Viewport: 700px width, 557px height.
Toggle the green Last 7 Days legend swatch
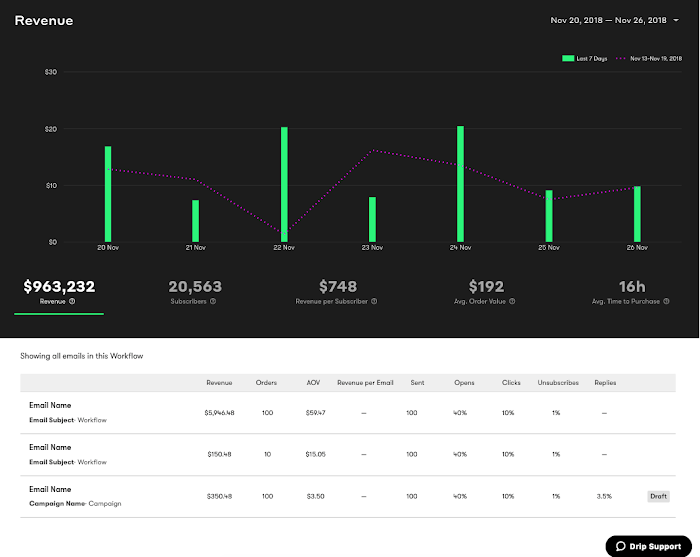(568, 58)
